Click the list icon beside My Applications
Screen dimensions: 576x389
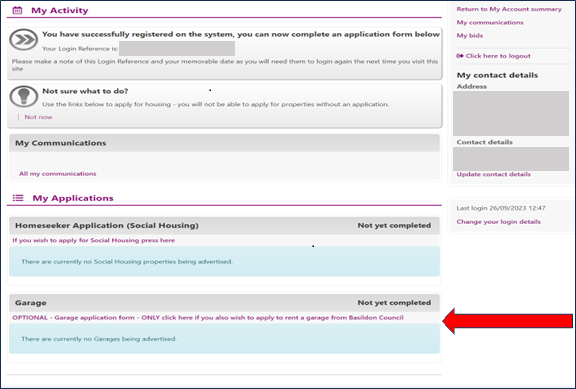coord(18,198)
